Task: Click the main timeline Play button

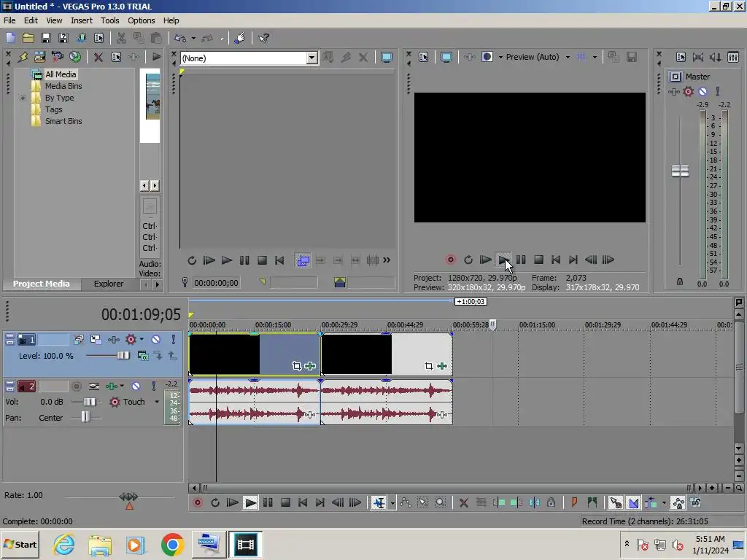Action: coord(250,502)
